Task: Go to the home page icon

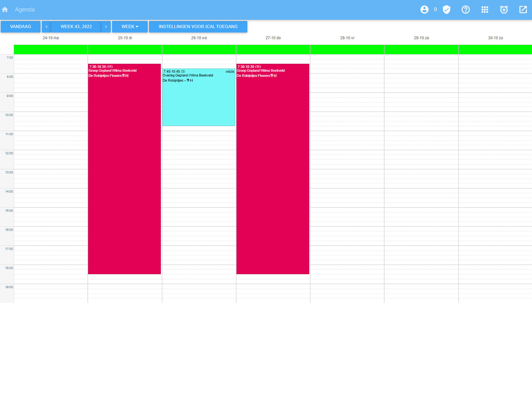Action: [5, 10]
